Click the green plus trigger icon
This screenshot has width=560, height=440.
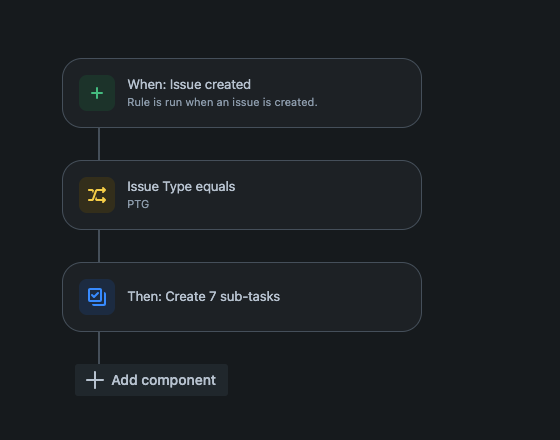(x=97, y=93)
